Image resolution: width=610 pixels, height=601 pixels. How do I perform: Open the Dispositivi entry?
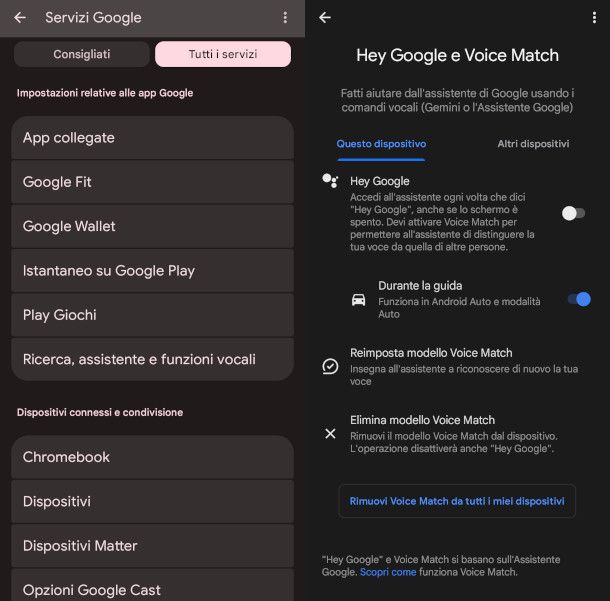pos(152,501)
